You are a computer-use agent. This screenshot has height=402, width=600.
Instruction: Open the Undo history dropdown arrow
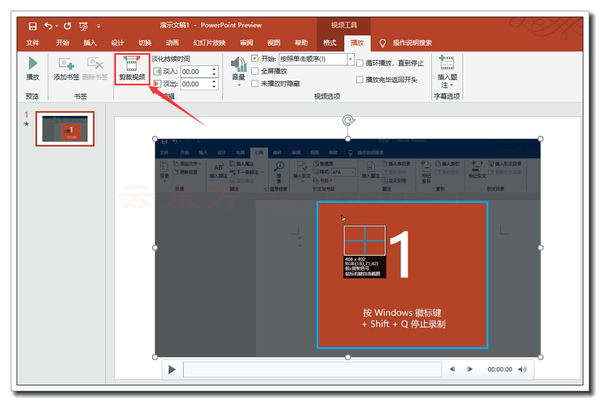(56, 26)
